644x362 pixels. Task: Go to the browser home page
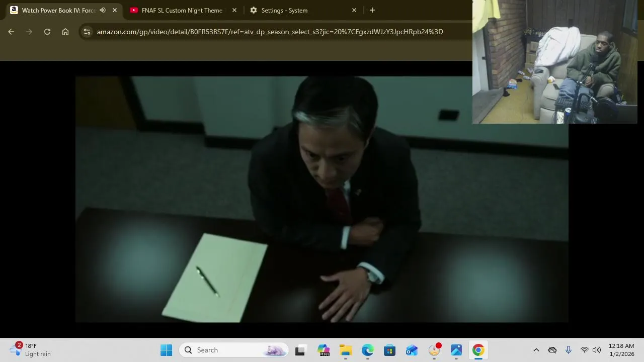click(65, 32)
